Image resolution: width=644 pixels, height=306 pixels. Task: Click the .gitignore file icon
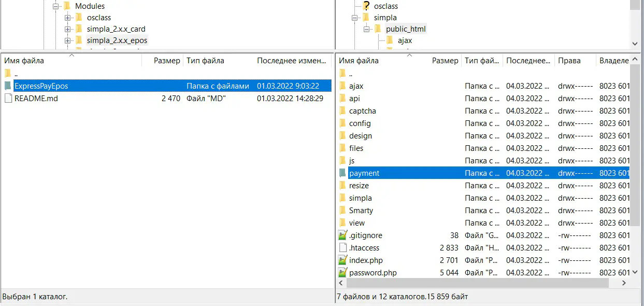(x=342, y=235)
